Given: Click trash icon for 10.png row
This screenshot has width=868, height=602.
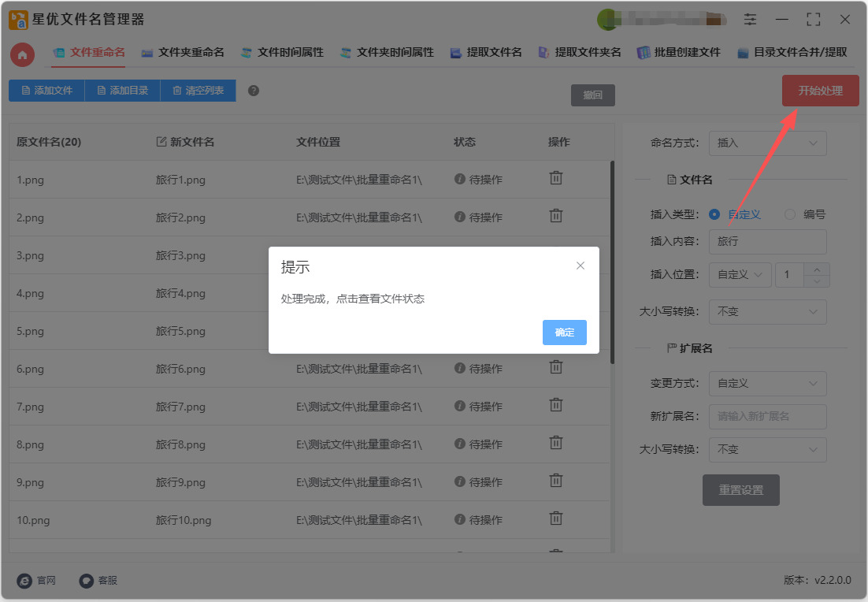Looking at the screenshot, I should pyautogui.click(x=556, y=518).
